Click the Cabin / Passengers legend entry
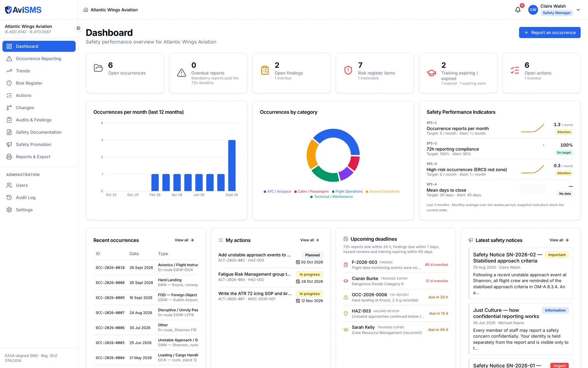The width and height of the screenshot is (588, 368). click(311, 191)
